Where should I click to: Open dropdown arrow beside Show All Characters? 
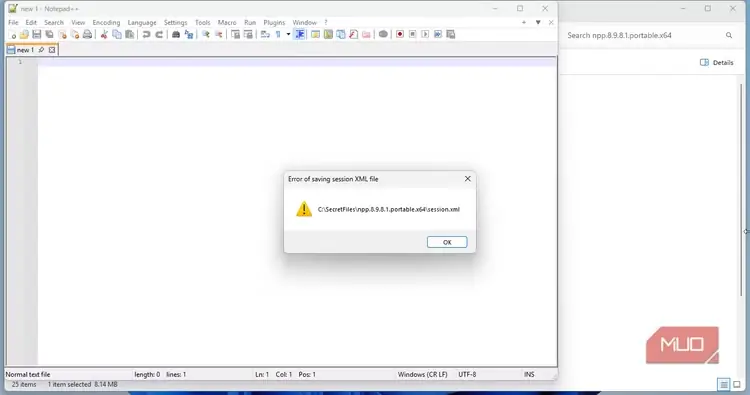click(x=288, y=34)
